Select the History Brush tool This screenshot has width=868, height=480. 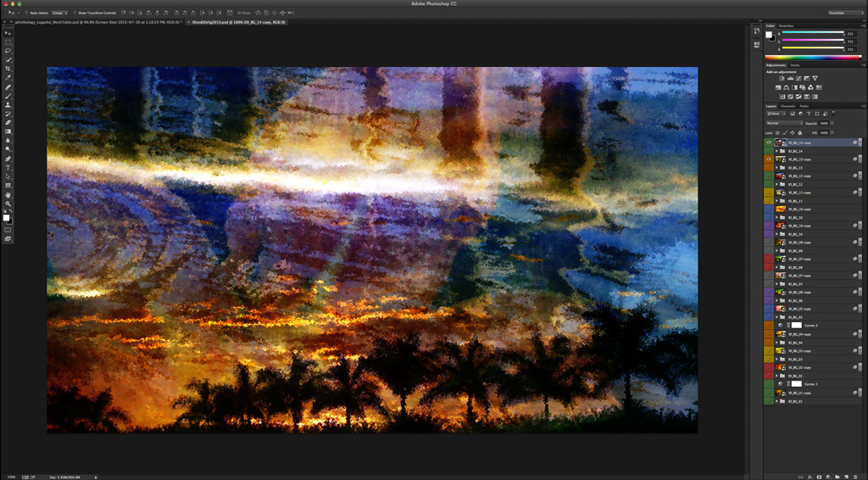click(8, 114)
